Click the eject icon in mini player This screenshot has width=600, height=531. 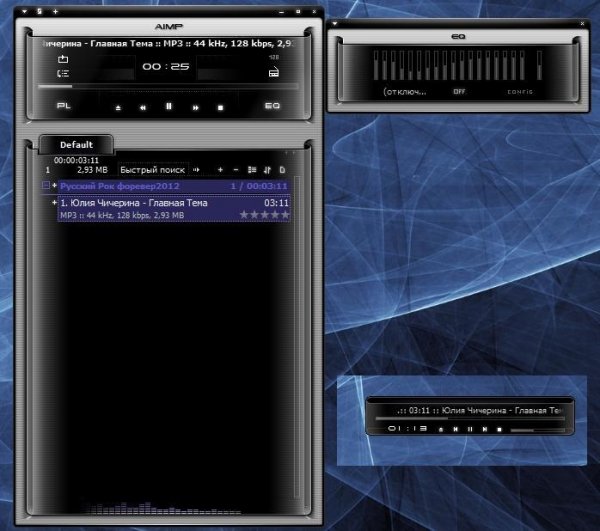click(x=441, y=430)
